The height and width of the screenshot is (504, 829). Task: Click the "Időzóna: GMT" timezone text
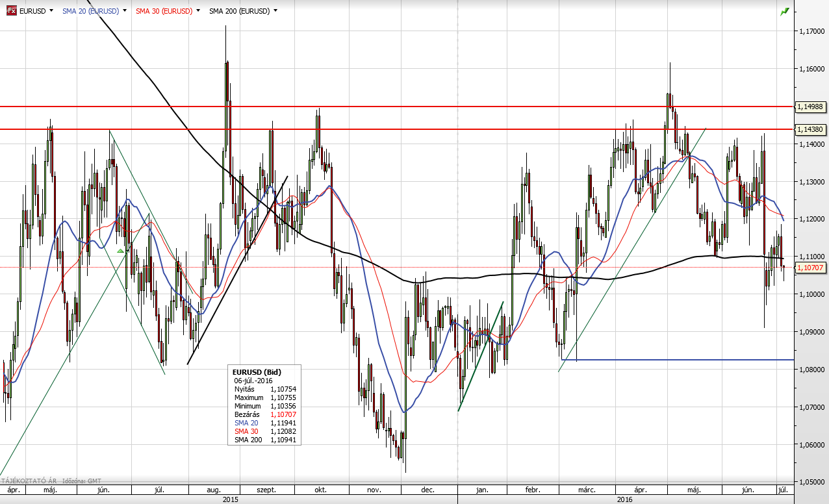pyautogui.click(x=83, y=481)
